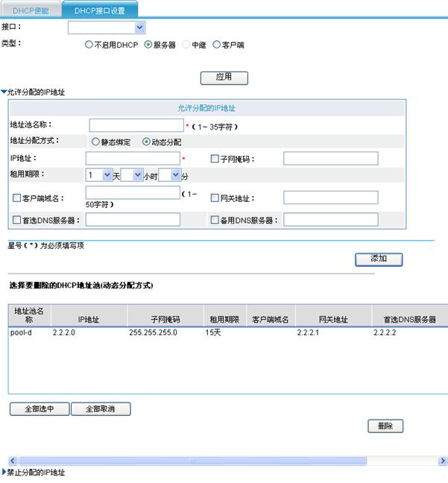Click the 备用DNS服务器 input field
The height and width of the screenshot is (483, 448).
331,220
